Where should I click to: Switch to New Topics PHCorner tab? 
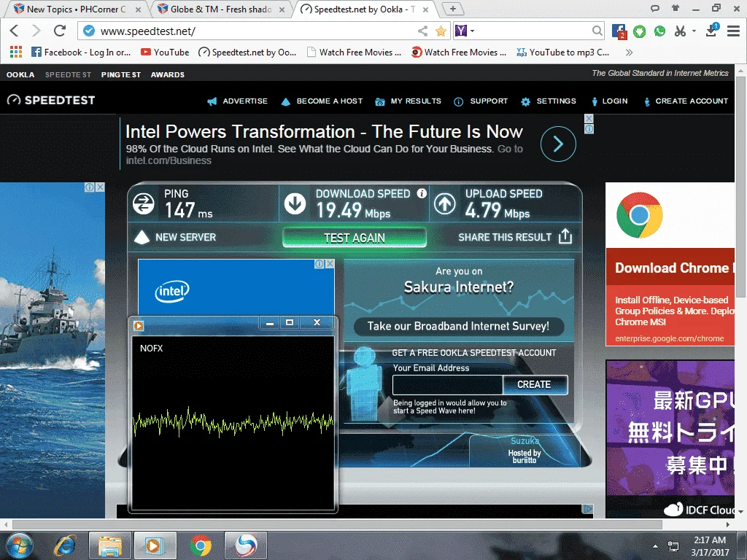coord(76,9)
